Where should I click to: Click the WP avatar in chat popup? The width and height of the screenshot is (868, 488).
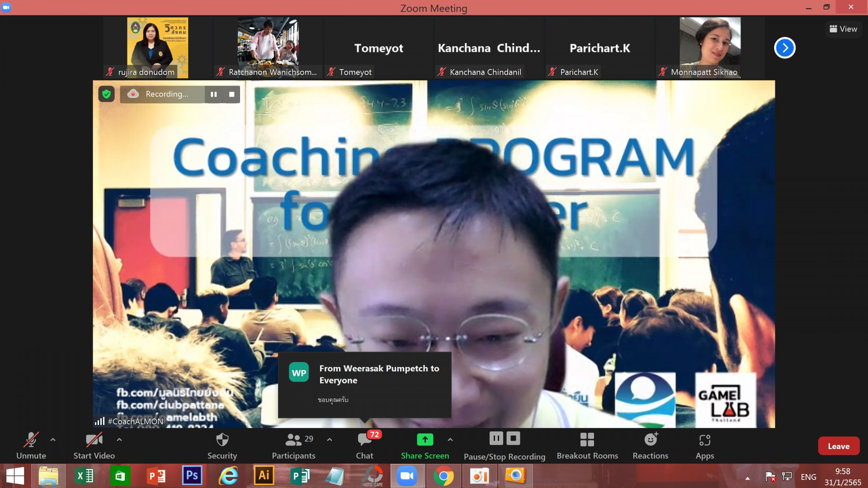click(x=299, y=372)
